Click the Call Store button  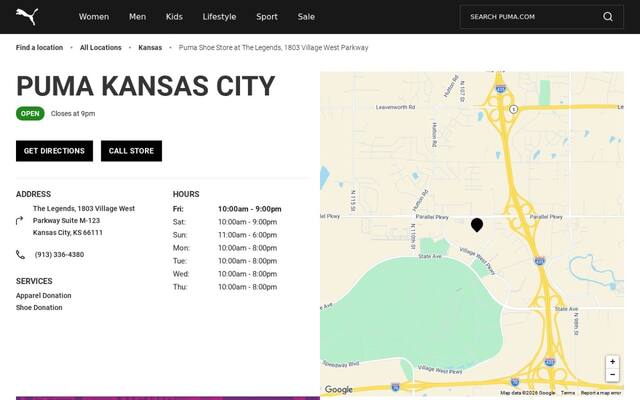(131, 151)
